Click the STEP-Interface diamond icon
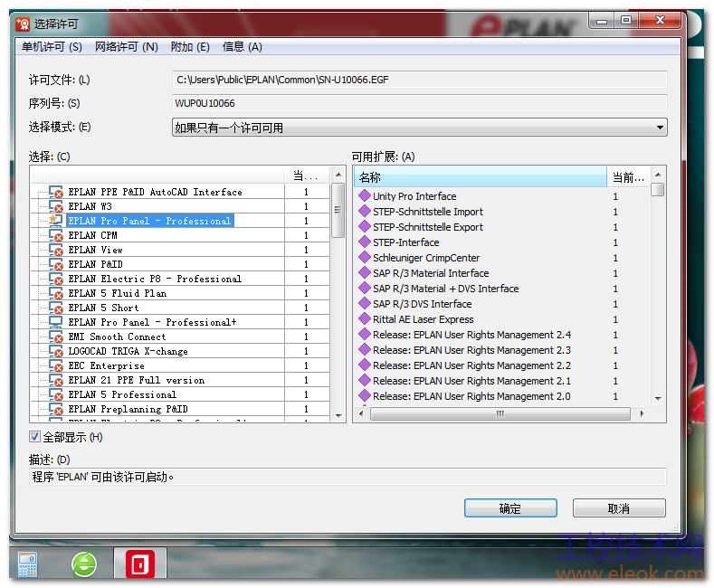 [365, 242]
